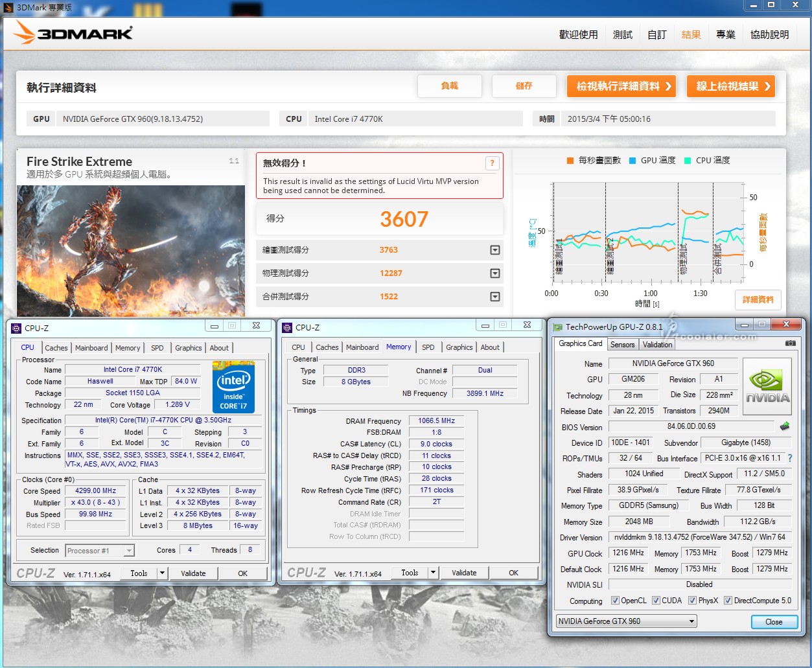Click the Fire Strike Extreme preview image
The image size is (812, 668).
tap(131, 251)
